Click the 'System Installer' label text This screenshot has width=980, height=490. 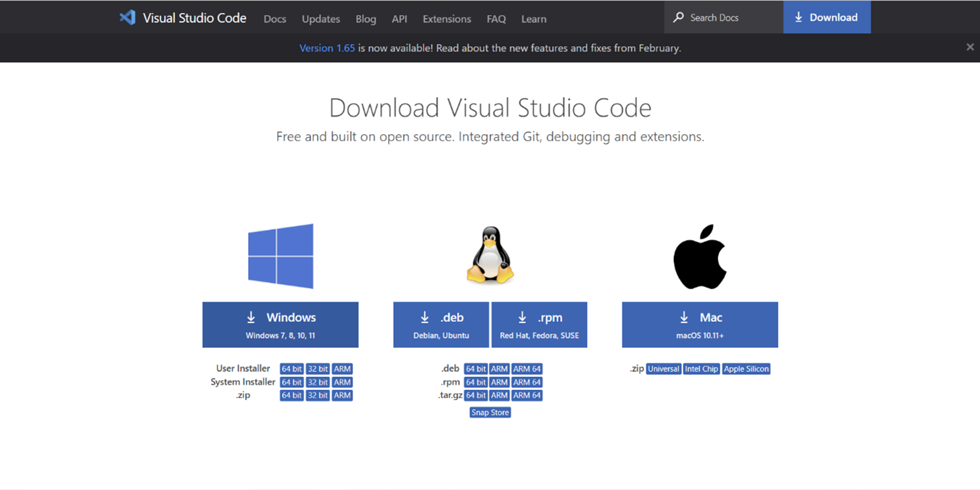[243, 382]
